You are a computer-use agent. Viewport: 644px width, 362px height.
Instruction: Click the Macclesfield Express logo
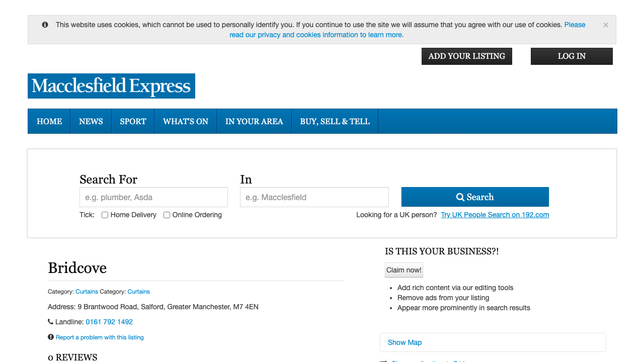[111, 86]
